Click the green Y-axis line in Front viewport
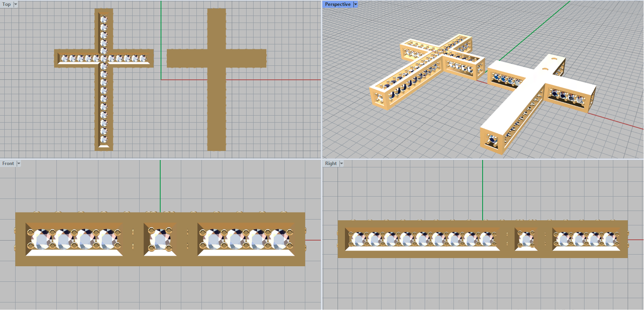Screen dimensions: 644x311 [160, 185]
